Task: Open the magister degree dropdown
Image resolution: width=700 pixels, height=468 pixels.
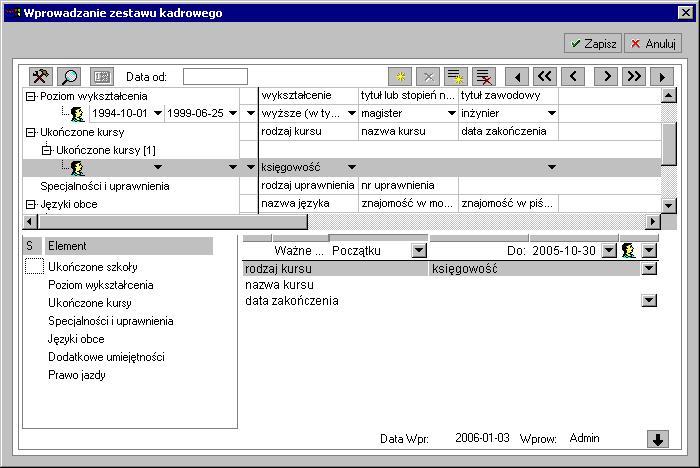Action: point(452,113)
